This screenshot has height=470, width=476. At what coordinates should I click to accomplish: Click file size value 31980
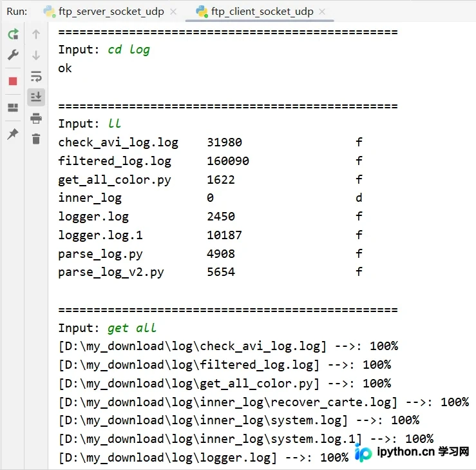pyautogui.click(x=225, y=142)
